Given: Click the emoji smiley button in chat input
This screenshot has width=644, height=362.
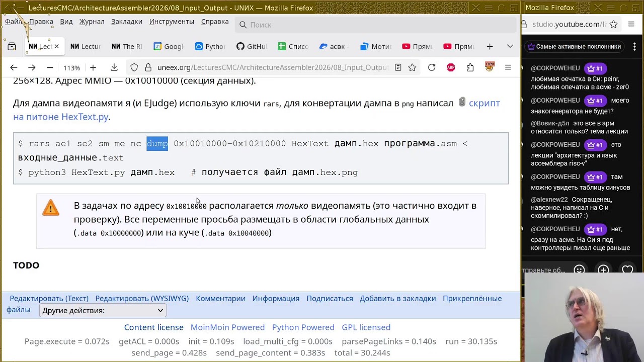Looking at the screenshot, I should [579, 270].
